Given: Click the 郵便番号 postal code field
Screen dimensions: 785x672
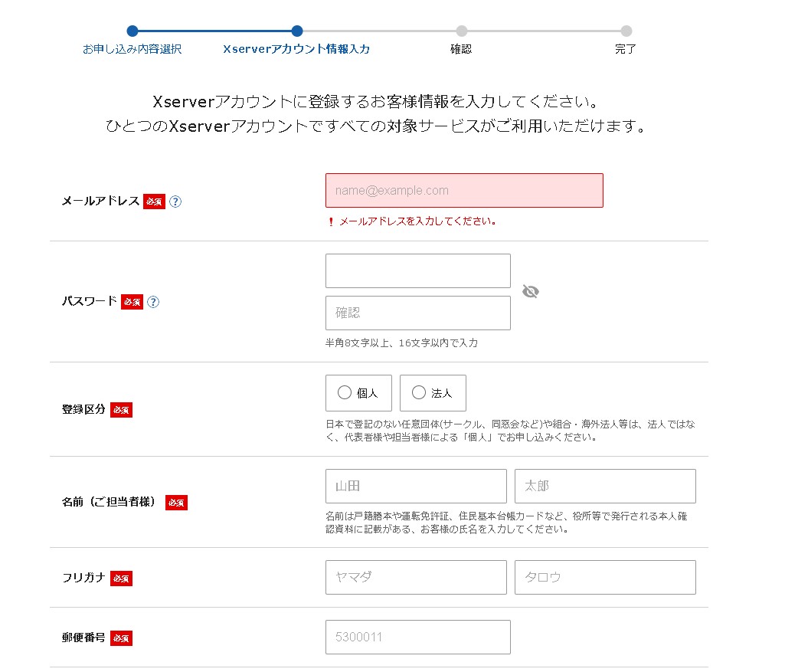Looking at the screenshot, I should [417, 638].
